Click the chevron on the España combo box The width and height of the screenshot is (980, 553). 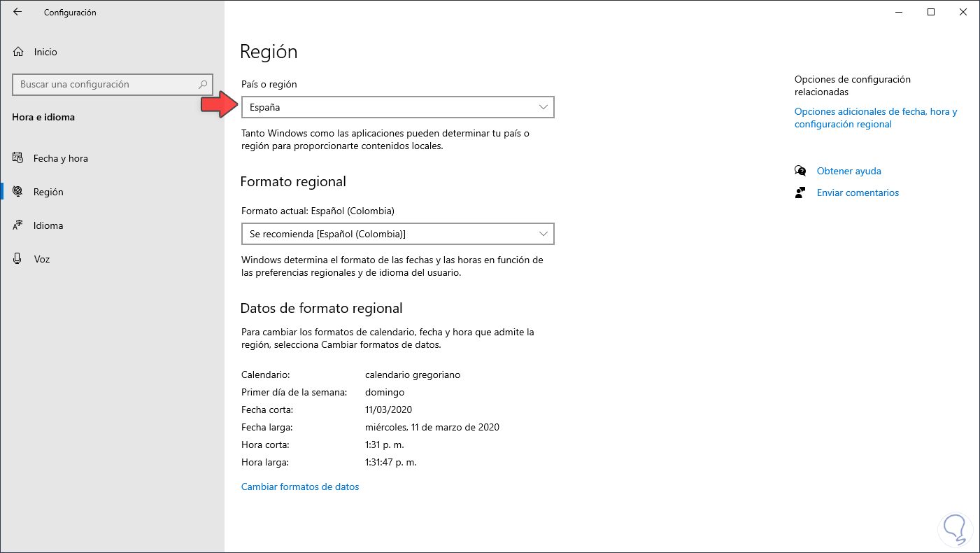(x=544, y=107)
